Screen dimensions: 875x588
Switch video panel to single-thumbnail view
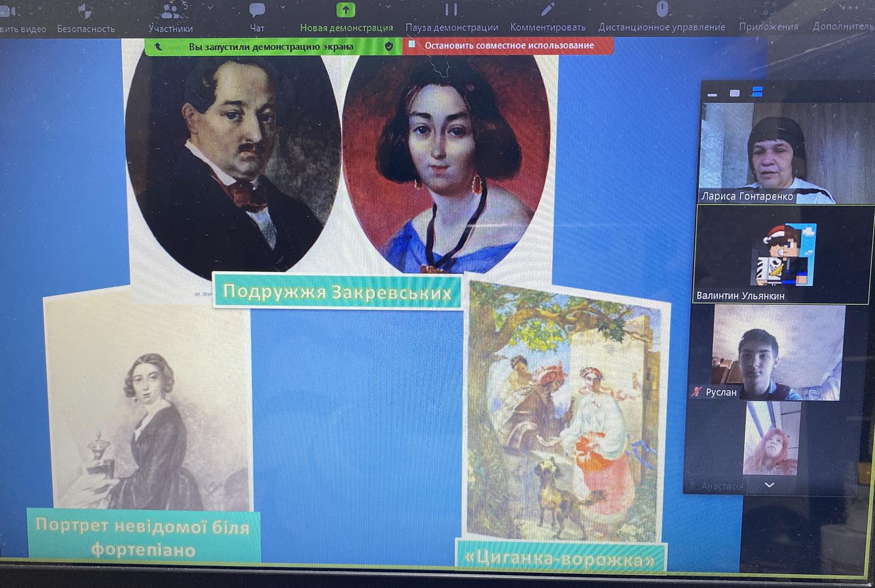734,93
